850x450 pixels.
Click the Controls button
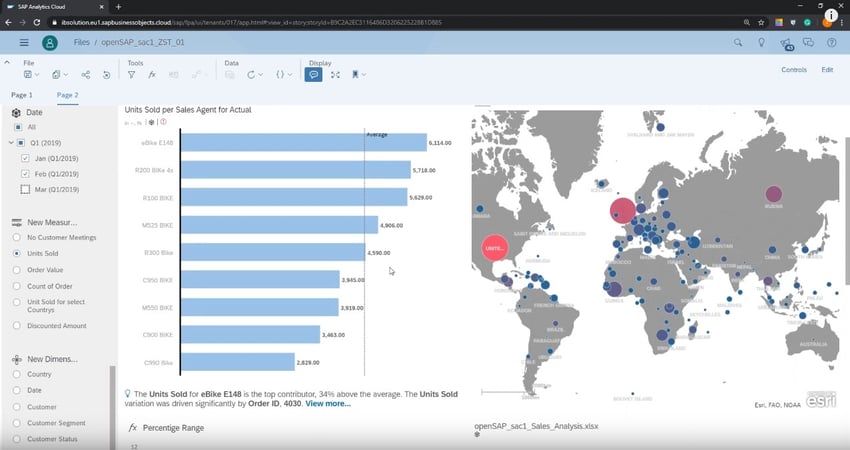(794, 70)
